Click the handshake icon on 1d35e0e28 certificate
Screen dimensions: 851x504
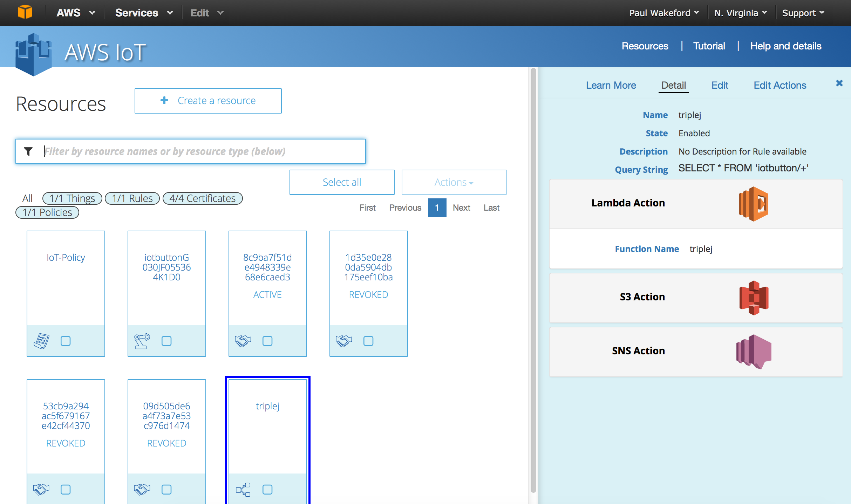tap(344, 341)
